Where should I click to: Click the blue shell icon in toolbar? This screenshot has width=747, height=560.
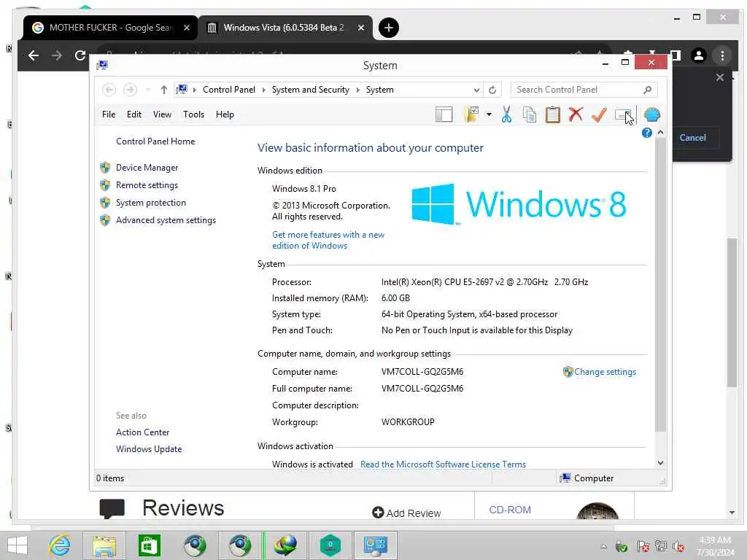651,114
